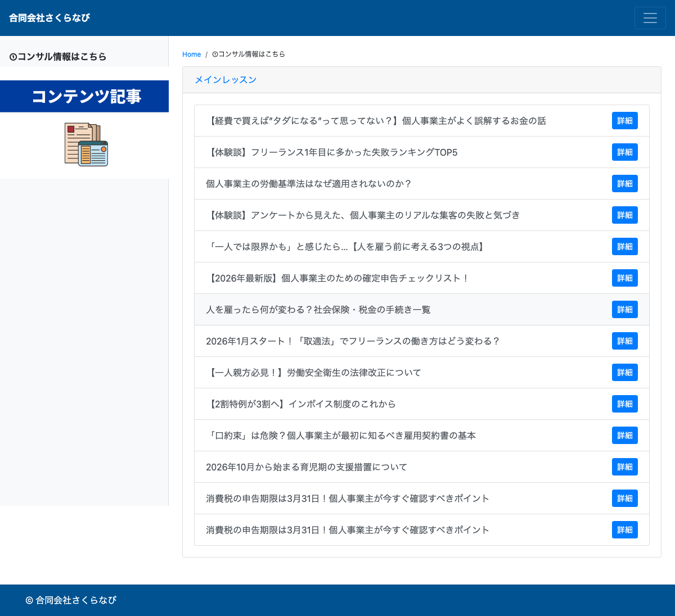Viewport: 675px width, 616px height.
Task: Select the コンテンツ記事 sidebar header
Action: tap(84, 96)
